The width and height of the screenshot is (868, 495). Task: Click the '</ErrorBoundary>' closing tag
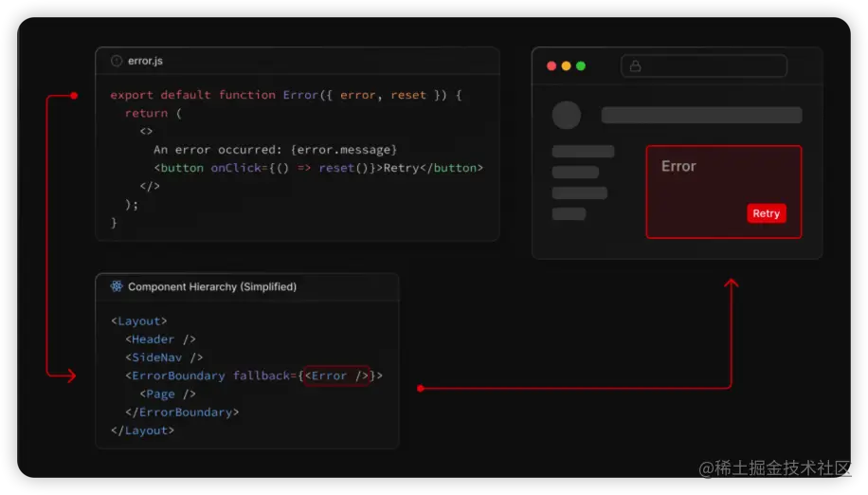point(182,412)
